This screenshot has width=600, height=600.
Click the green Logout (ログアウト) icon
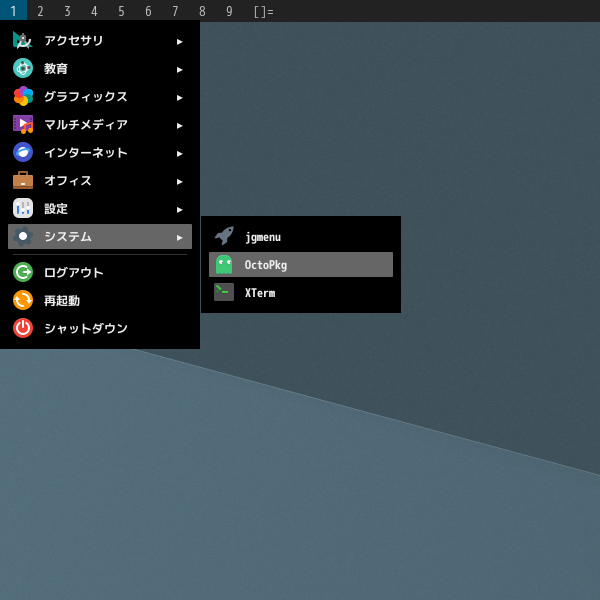tap(23, 272)
